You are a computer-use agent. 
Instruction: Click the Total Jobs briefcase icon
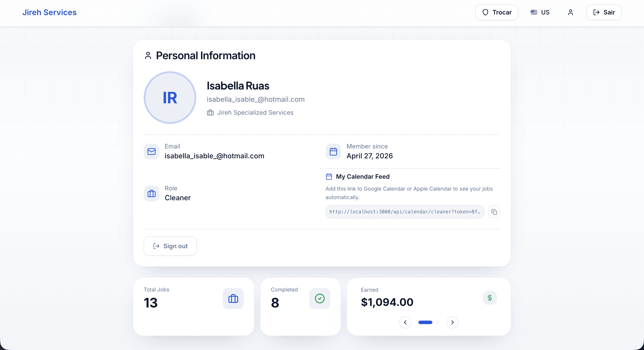[x=233, y=298]
